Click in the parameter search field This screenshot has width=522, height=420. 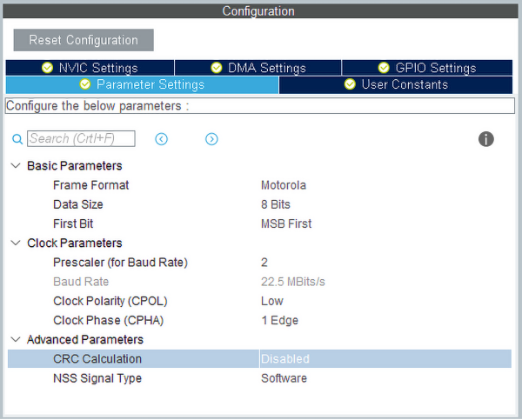click(82, 139)
